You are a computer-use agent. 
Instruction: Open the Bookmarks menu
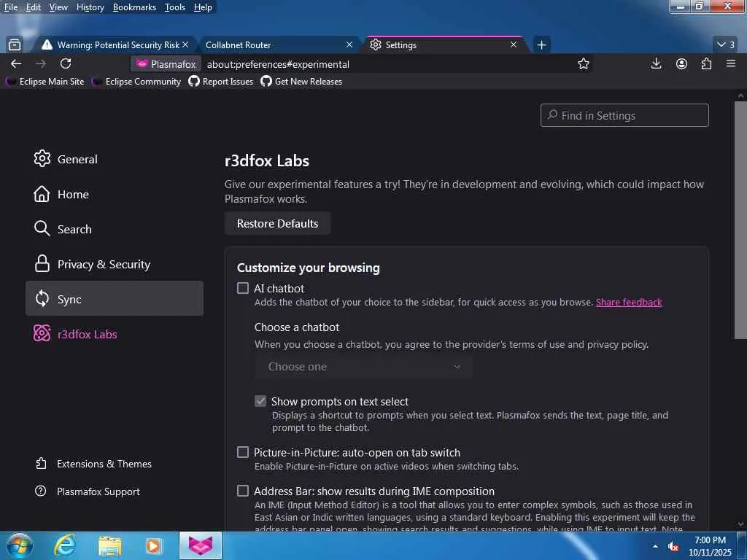coord(134,7)
